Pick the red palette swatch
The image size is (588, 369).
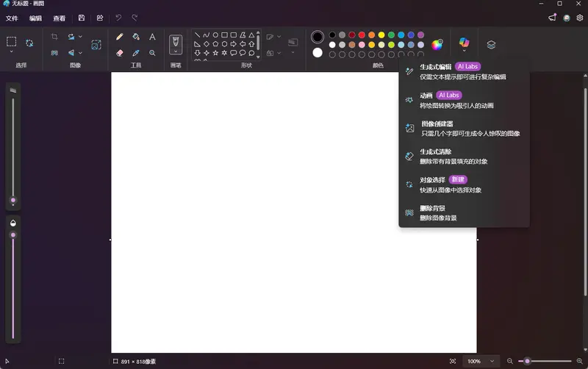tap(362, 35)
